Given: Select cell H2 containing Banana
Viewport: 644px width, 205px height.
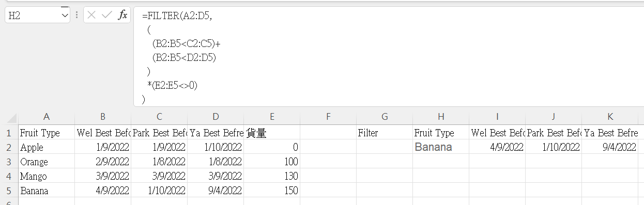Looking at the screenshot, I should pyautogui.click(x=441, y=147).
